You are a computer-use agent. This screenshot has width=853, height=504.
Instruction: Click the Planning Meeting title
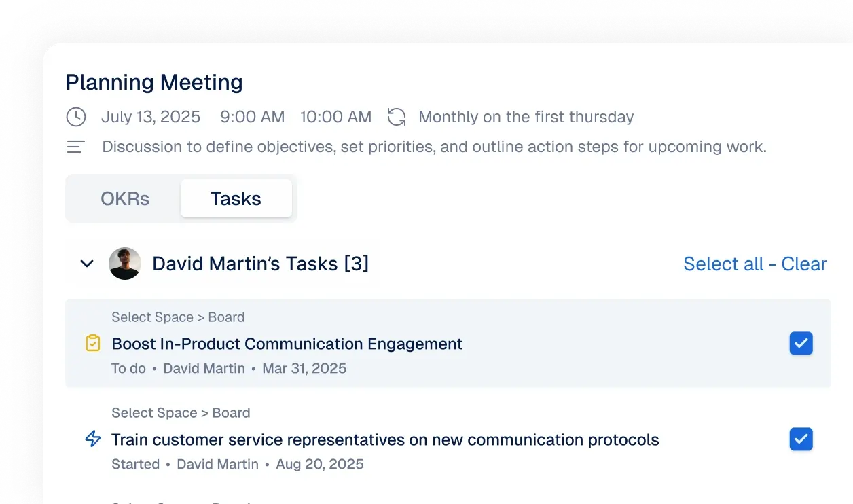tap(154, 82)
